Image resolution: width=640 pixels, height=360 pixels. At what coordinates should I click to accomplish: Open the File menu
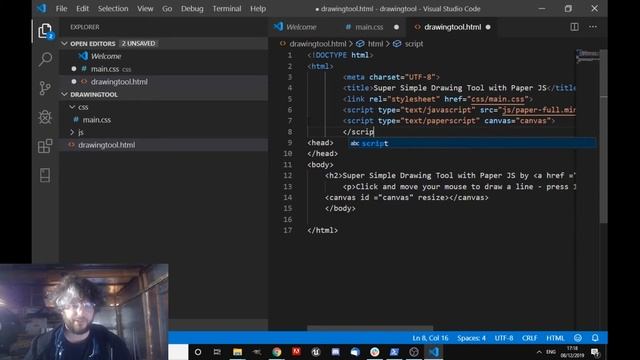click(61, 9)
